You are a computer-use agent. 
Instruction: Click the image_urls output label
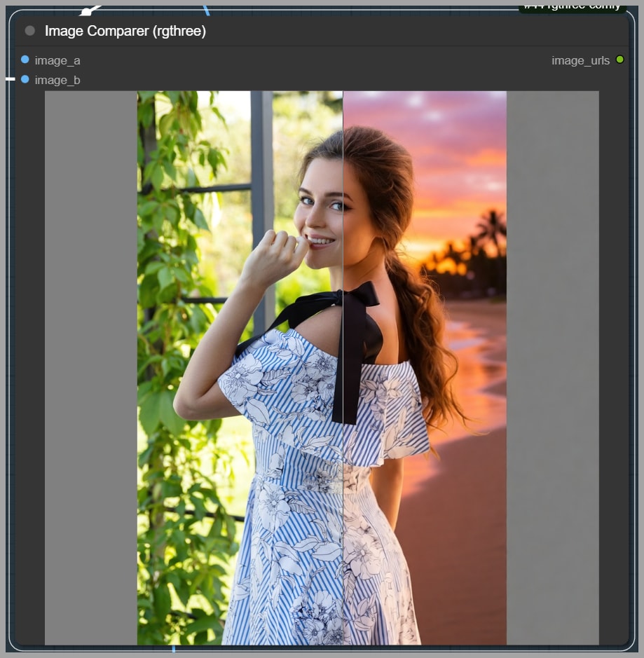click(580, 60)
